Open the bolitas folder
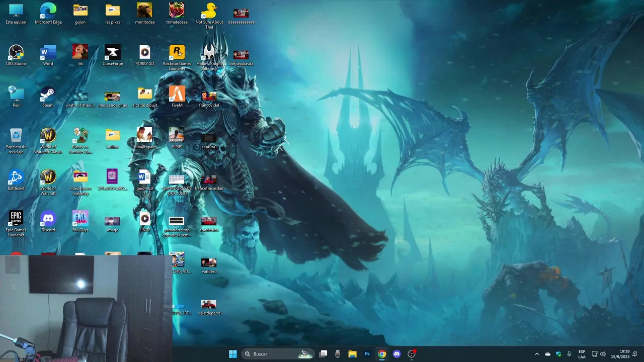Viewport: 644px width, 362px height. point(113,139)
